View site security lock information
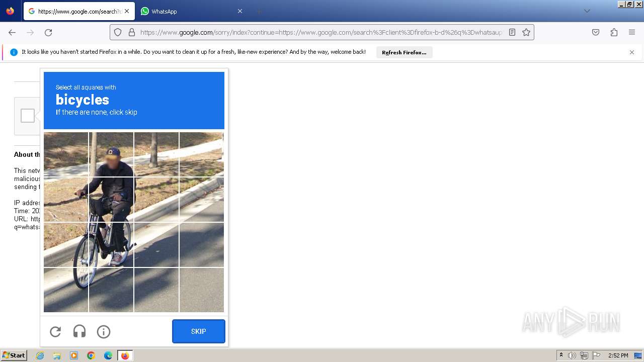This screenshot has height=362, width=644. 132,32
